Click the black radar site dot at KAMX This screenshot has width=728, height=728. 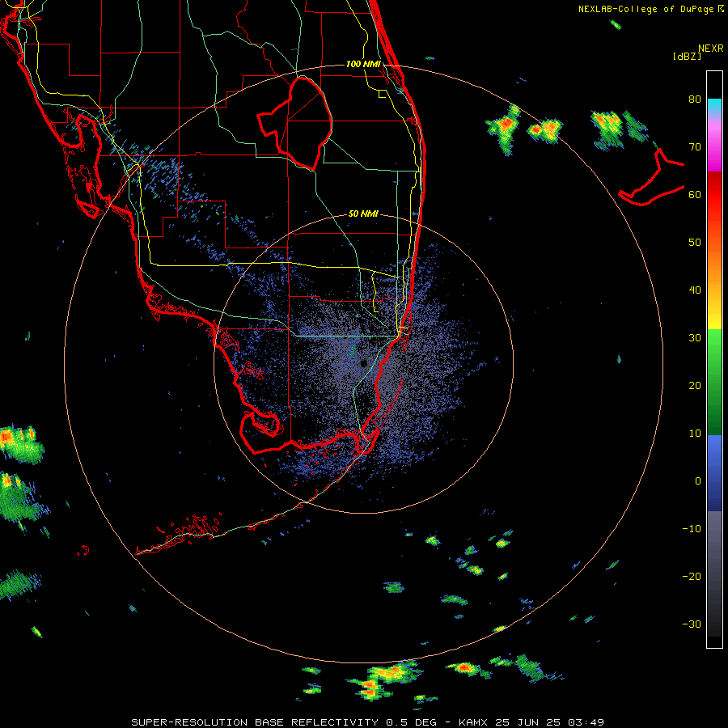tap(364, 363)
